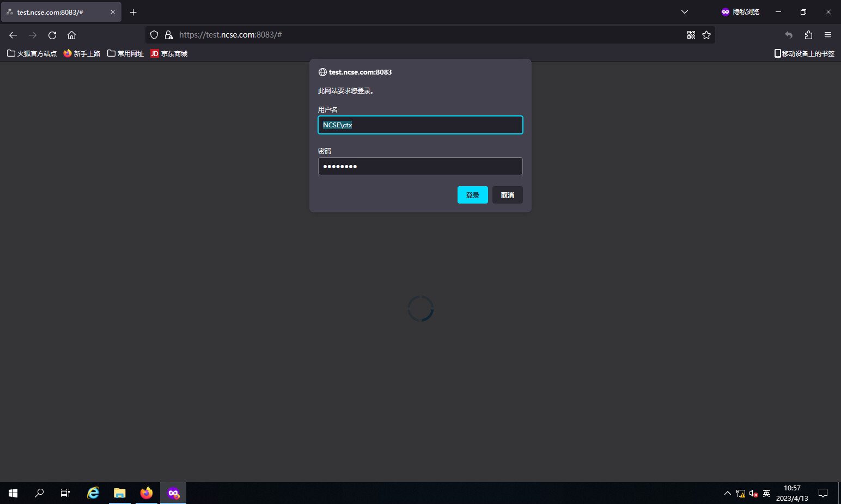Open the extensions puzzle icon
Image resolution: width=841 pixels, height=504 pixels.
(x=808, y=35)
